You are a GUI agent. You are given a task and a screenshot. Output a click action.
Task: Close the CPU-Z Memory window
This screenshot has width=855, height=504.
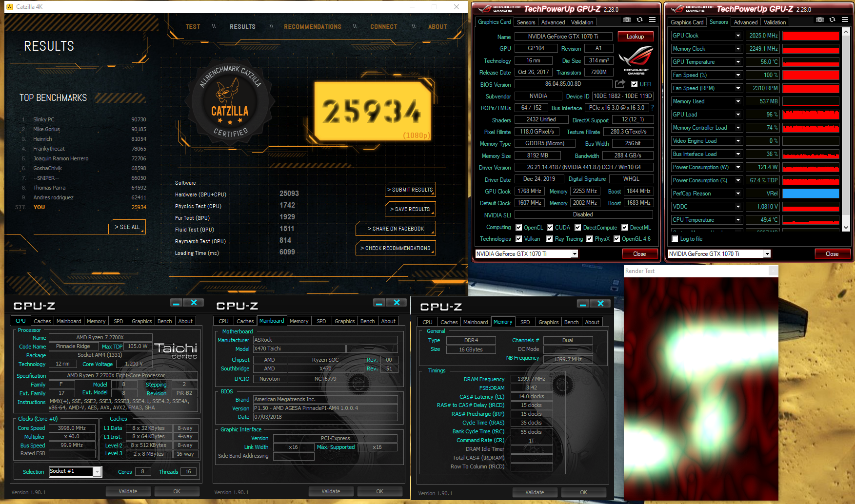600,304
